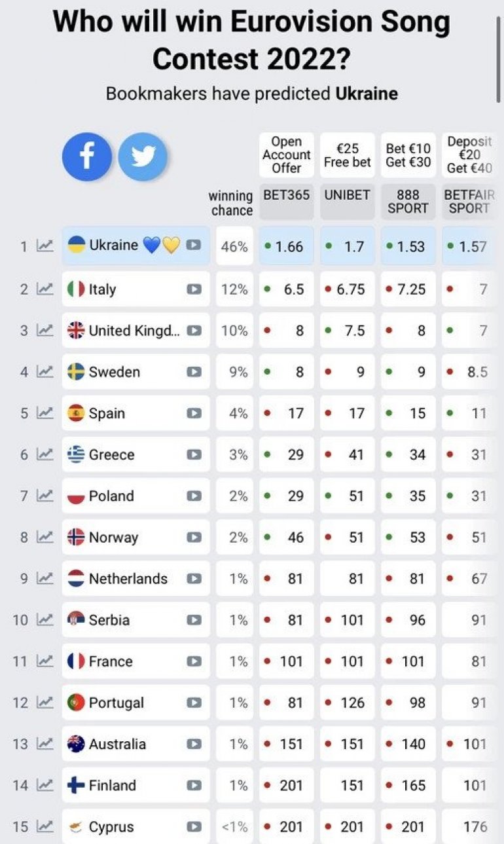Share on Facebook via the round icon
This screenshot has height=844, width=504.
tap(86, 157)
